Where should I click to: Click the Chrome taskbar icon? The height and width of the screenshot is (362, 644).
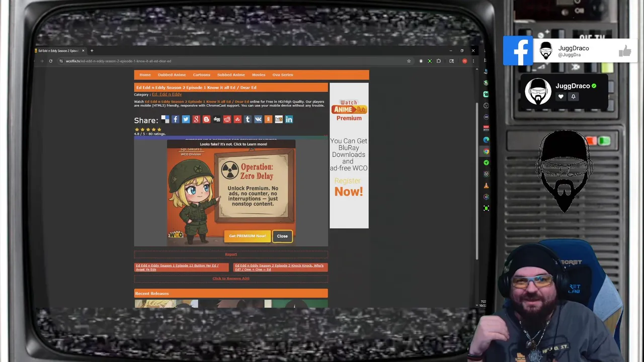point(486,151)
